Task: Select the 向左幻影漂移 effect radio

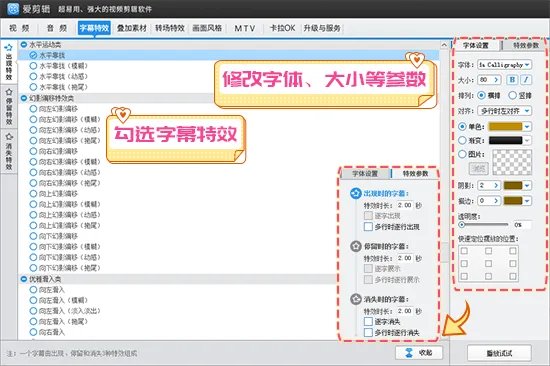Action: click(x=33, y=109)
